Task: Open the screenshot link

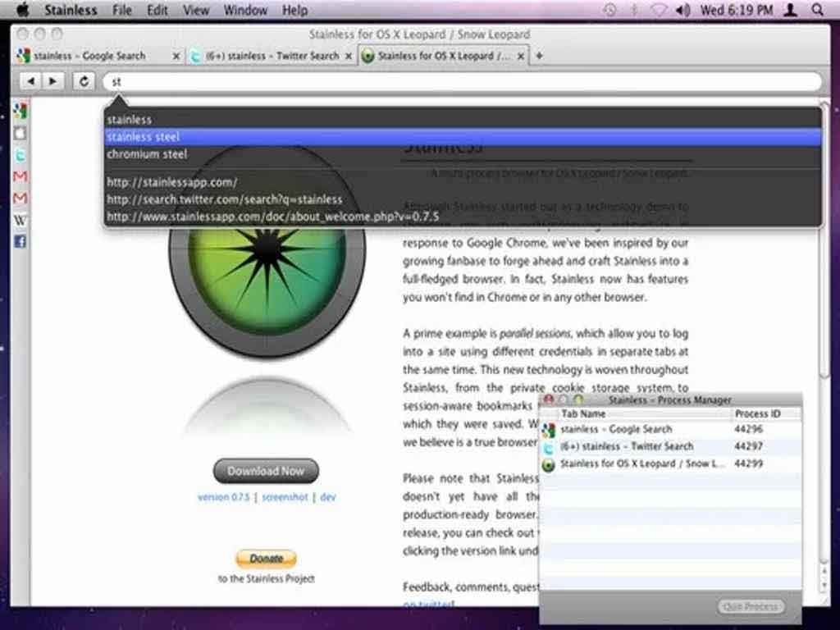Action: (x=285, y=497)
